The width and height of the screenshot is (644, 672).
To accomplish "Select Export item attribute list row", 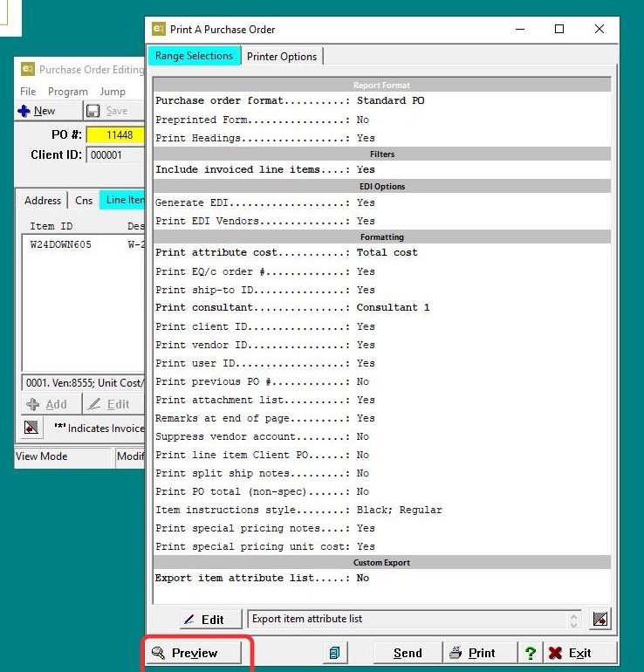I will [381, 578].
